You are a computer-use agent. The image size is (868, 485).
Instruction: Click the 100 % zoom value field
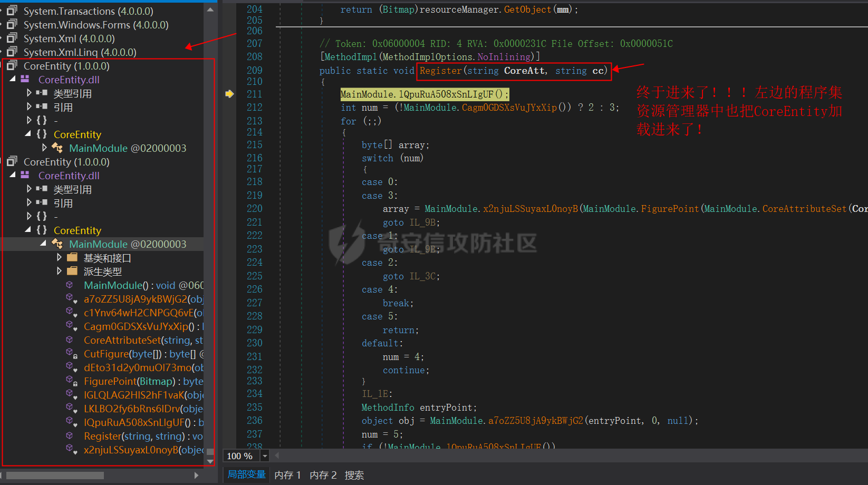click(242, 456)
